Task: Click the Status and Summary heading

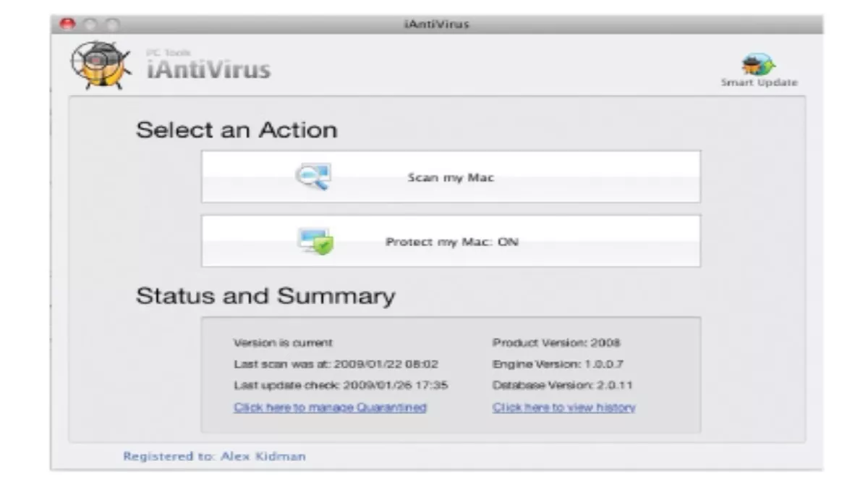Action: (x=265, y=296)
